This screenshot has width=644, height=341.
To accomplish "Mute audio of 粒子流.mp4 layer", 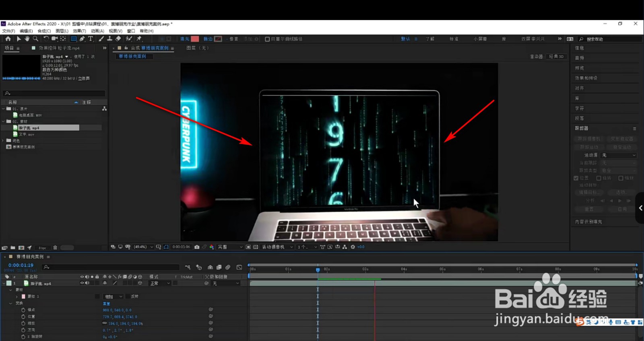I will click(87, 283).
